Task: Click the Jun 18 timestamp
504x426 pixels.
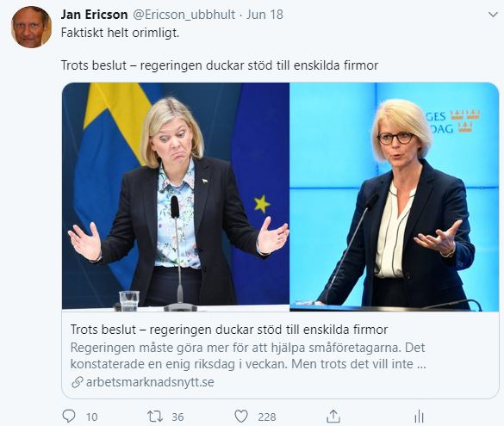Action: pyautogui.click(x=264, y=15)
